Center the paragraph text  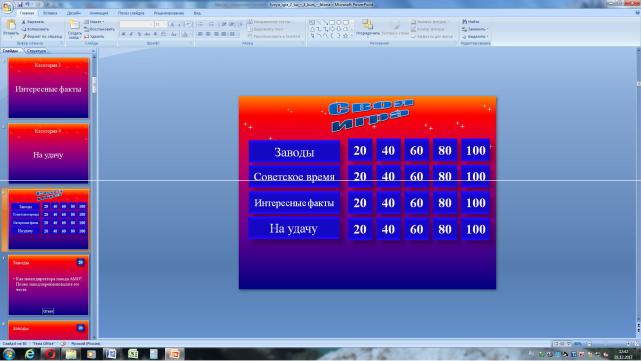click(x=208, y=34)
